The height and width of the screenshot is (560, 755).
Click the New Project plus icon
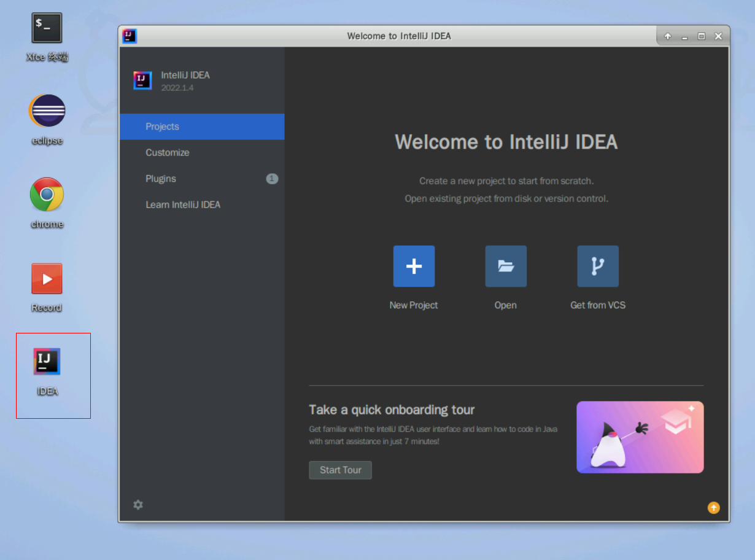coord(414,266)
